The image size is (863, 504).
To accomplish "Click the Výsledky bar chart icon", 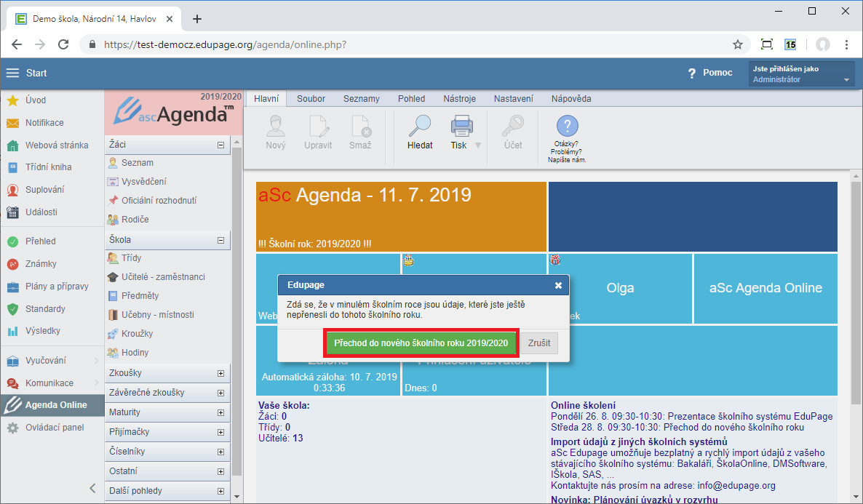I will tap(12, 331).
